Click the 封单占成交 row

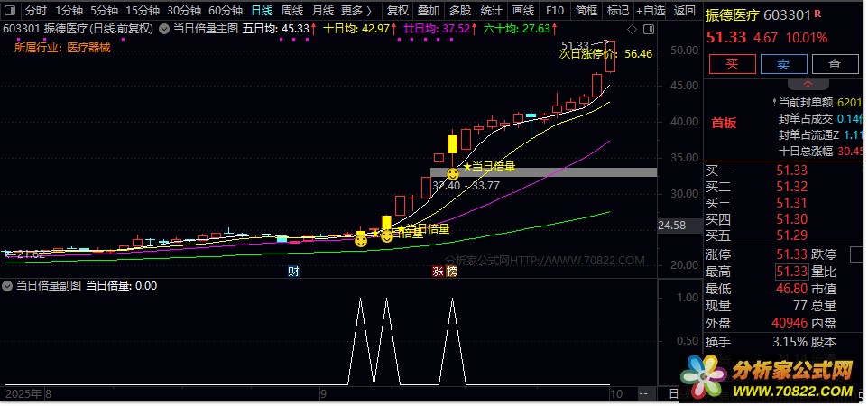[x=820, y=118]
